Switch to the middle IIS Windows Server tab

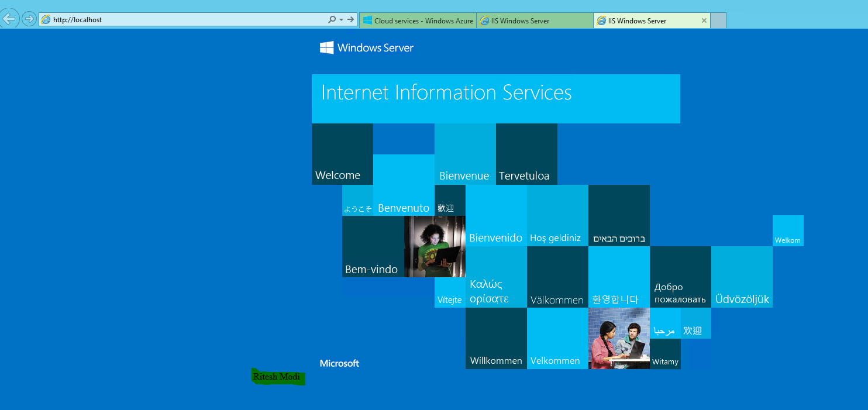coord(535,20)
